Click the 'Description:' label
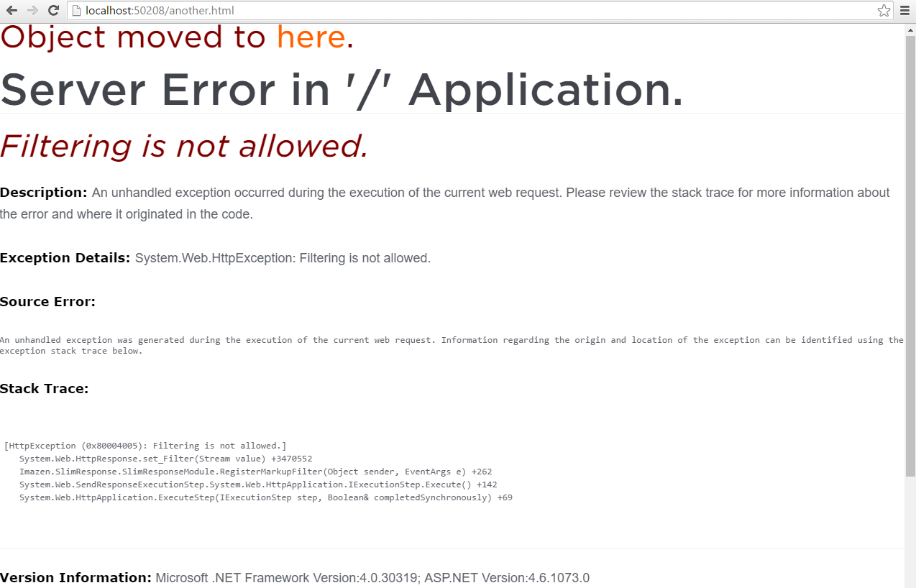Screen dimensions: 916x588 tap(44, 193)
